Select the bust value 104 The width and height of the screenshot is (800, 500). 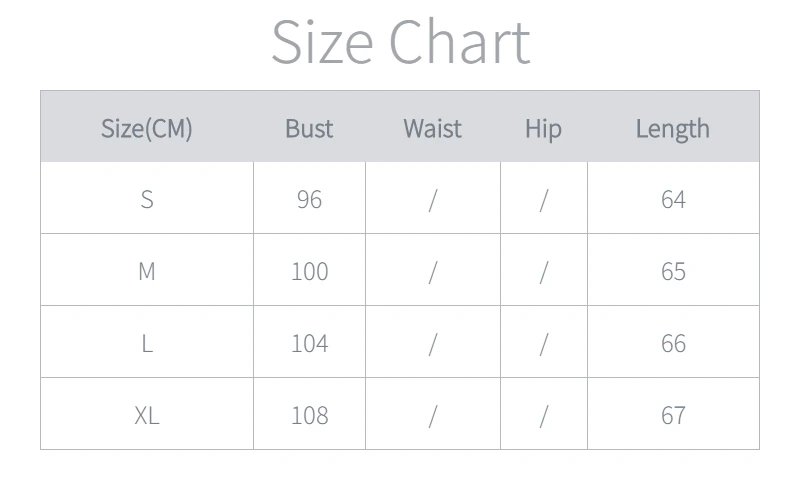(x=309, y=343)
